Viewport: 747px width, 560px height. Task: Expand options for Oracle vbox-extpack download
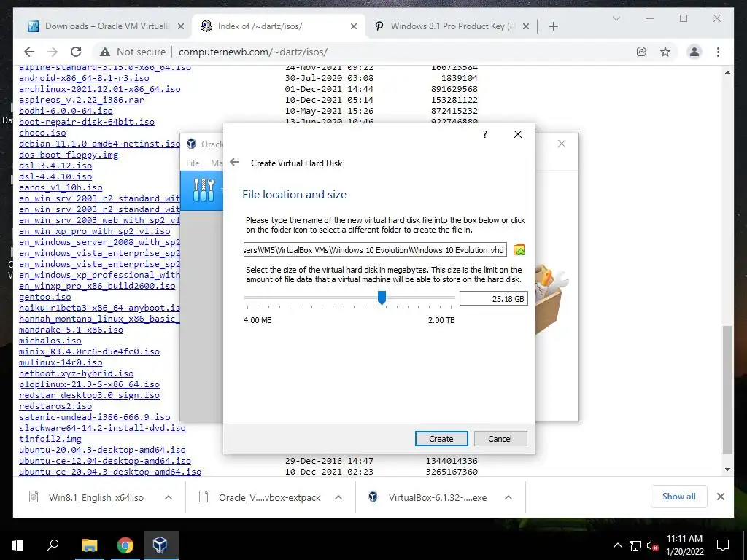click(338, 497)
